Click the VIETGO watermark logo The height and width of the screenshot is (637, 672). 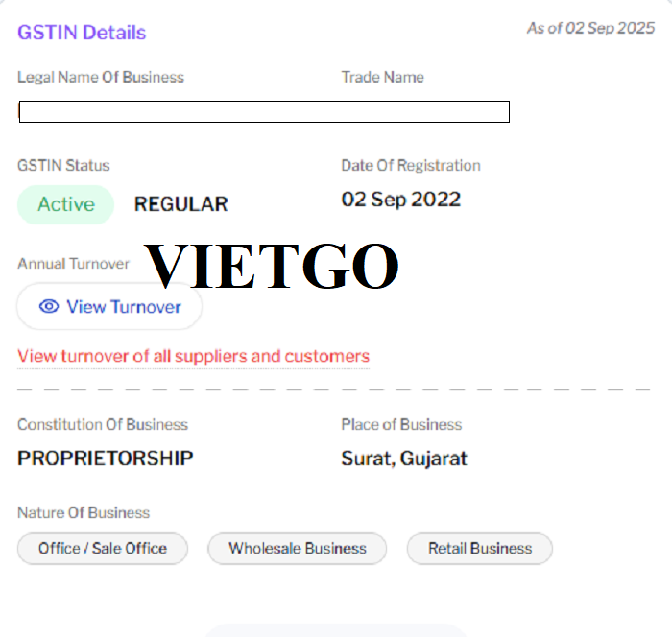[x=272, y=266]
